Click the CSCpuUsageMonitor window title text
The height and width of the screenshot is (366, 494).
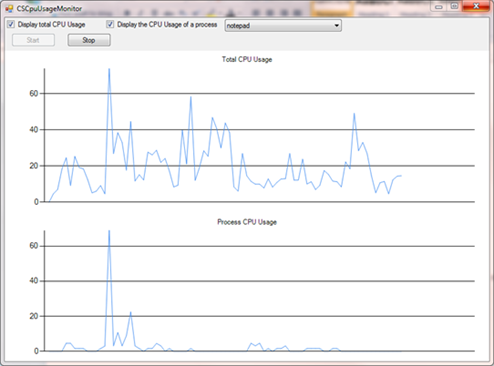point(49,9)
